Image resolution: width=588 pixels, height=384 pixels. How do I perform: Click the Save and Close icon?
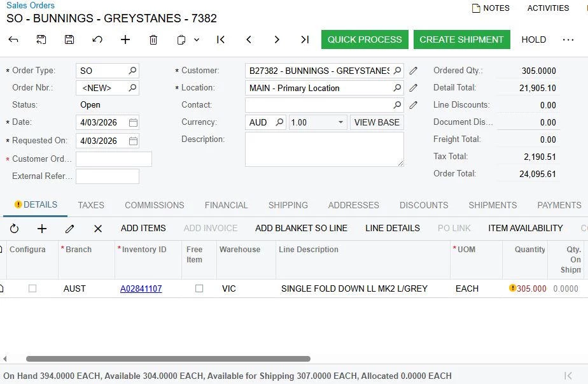point(41,39)
